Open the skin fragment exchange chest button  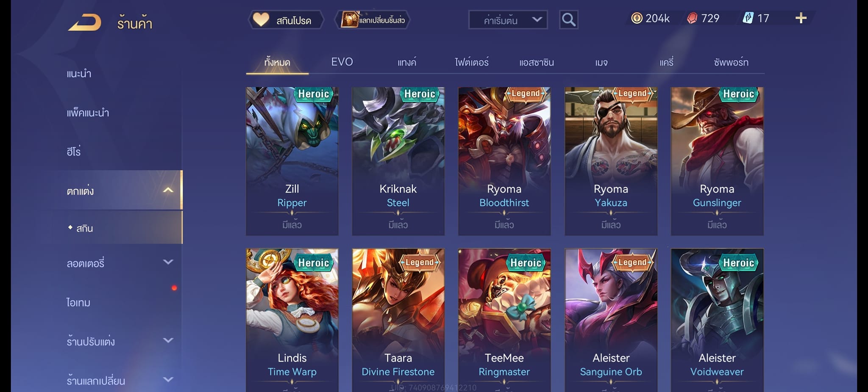(x=373, y=20)
